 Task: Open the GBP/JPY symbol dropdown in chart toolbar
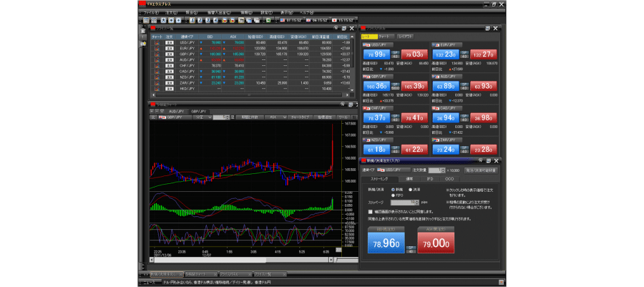(175, 117)
